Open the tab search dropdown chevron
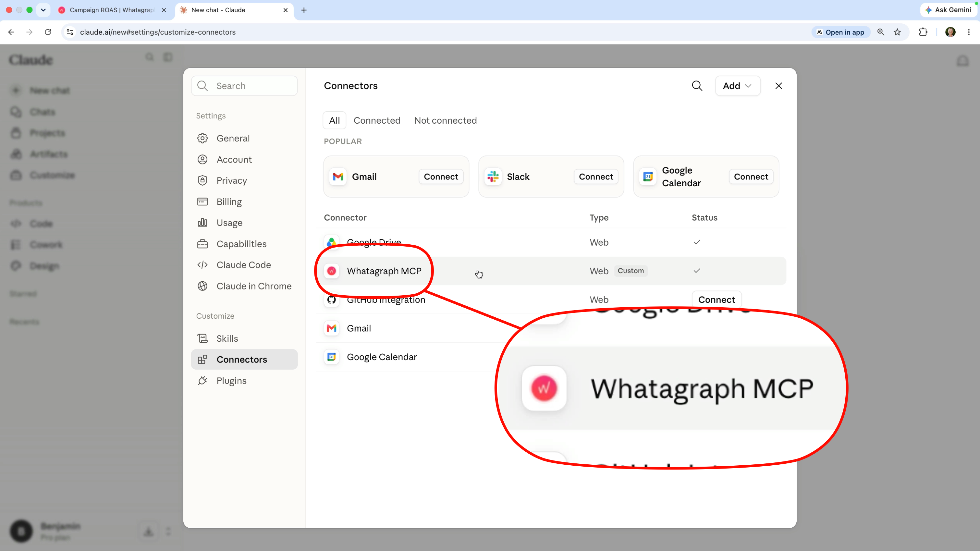The image size is (980, 551). point(43,10)
